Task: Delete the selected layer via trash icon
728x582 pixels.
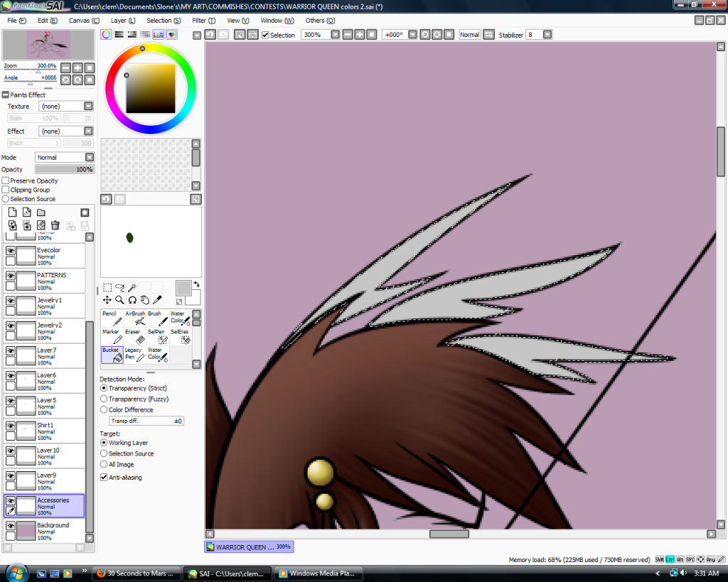Action: tap(55, 225)
